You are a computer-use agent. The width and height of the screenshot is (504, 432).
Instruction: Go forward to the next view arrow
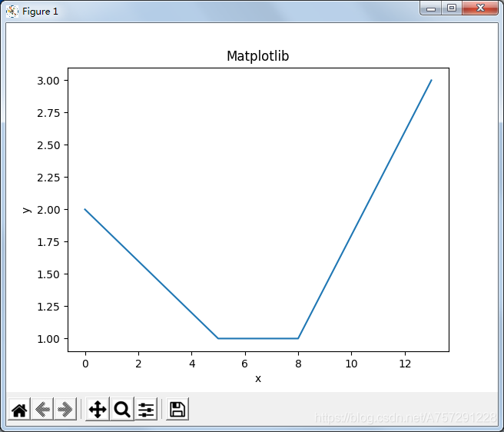(x=65, y=409)
